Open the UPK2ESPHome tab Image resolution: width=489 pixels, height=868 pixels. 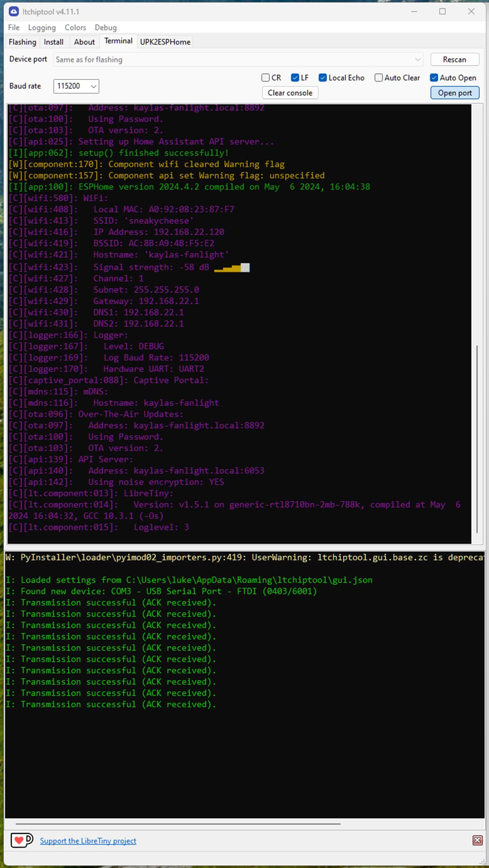tap(165, 42)
